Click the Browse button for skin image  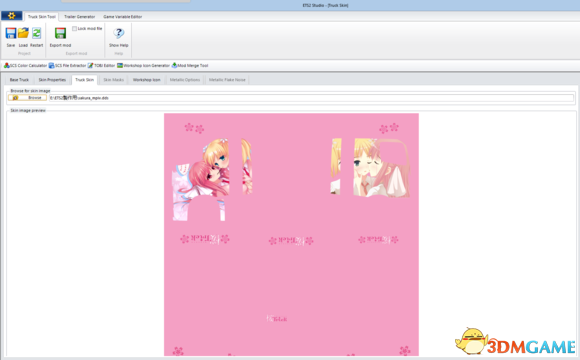pyautogui.click(x=28, y=98)
